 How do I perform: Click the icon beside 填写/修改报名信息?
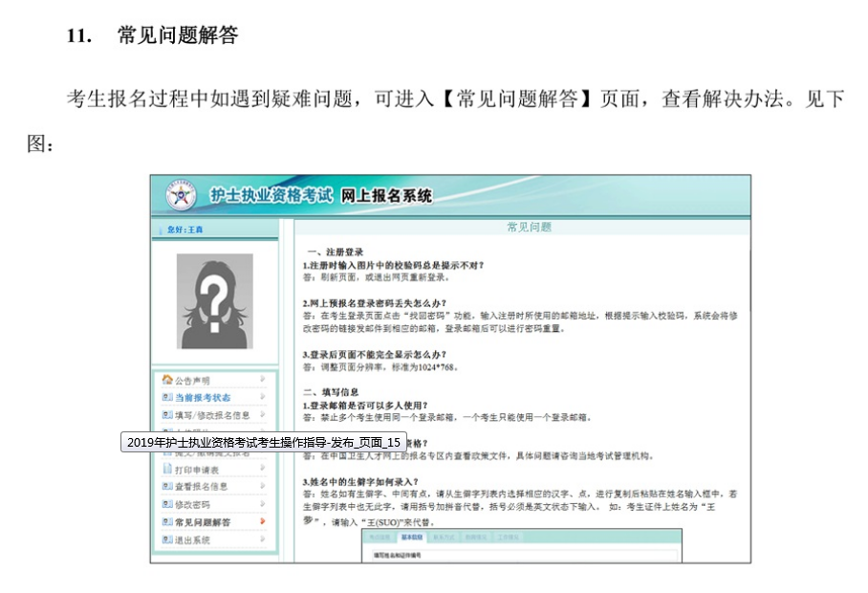coord(167,415)
